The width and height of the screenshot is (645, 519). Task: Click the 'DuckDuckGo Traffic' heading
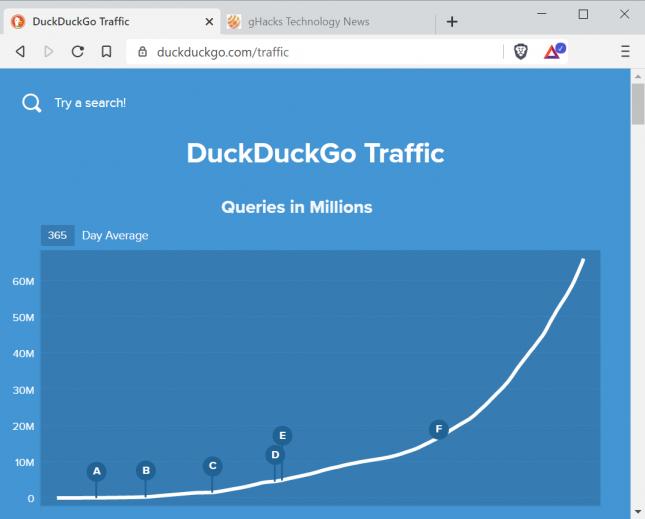click(316, 153)
